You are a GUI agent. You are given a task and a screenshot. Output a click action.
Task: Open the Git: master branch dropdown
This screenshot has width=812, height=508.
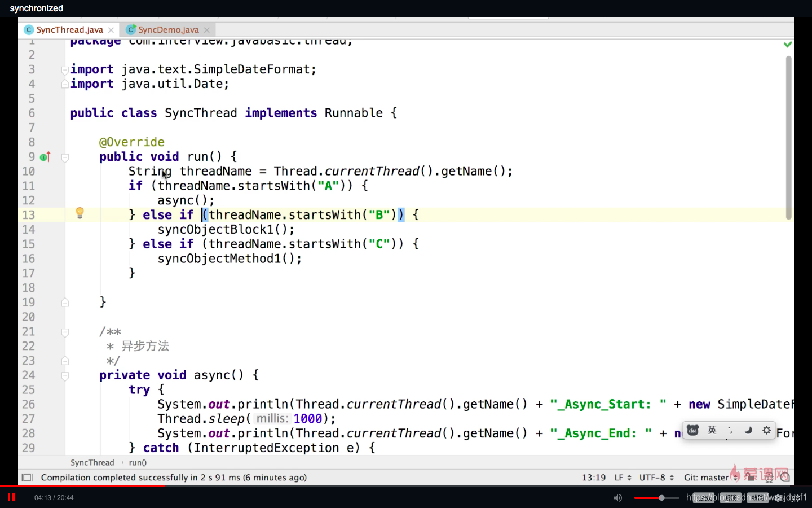(710, 478)
